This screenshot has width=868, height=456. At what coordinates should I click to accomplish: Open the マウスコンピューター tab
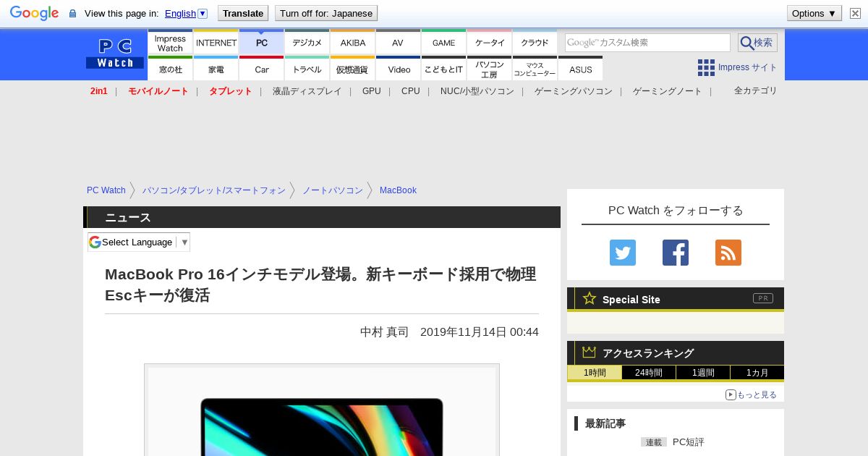(535, 69)
